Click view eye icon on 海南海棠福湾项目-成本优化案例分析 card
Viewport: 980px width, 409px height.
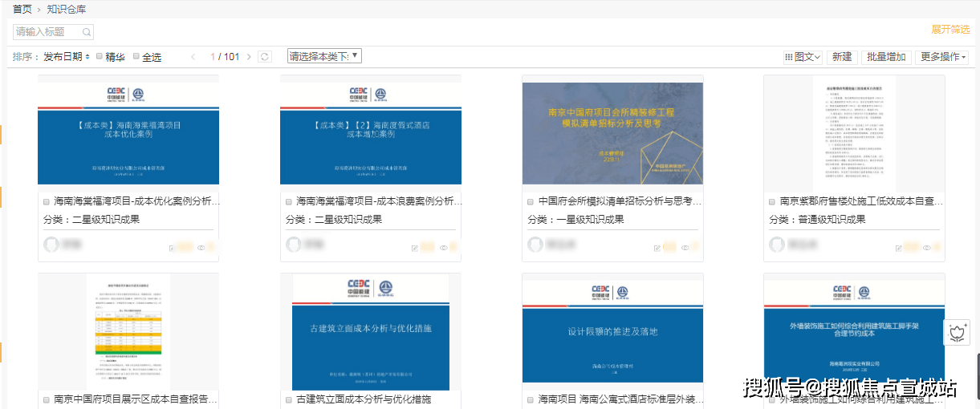(x=201, y=248)
